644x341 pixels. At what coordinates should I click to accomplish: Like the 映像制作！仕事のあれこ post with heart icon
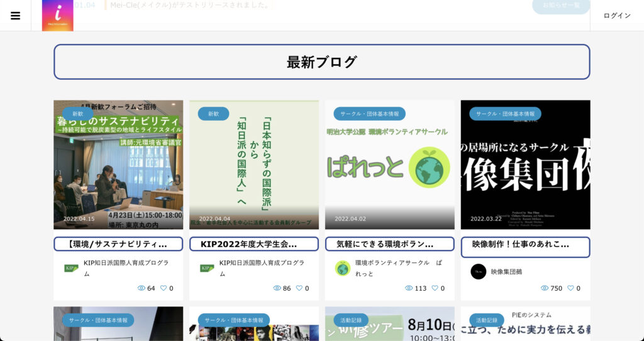[570, 288]
